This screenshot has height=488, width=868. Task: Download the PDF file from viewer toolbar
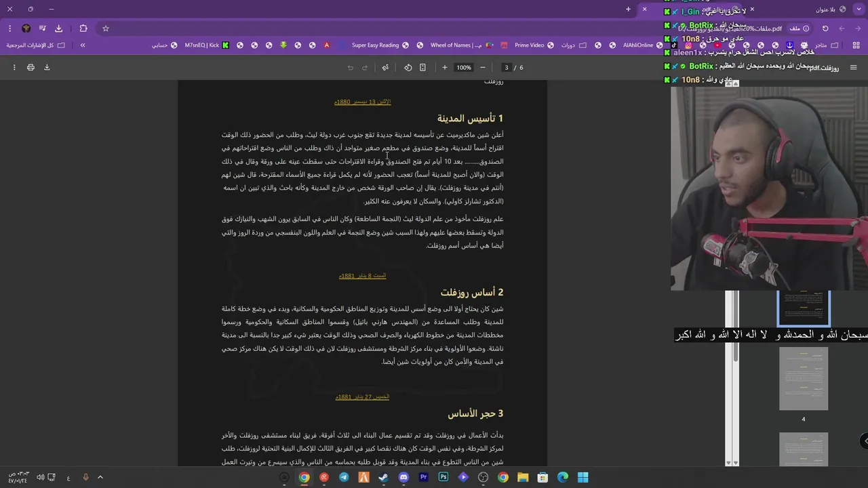click(x=47, y=67)
